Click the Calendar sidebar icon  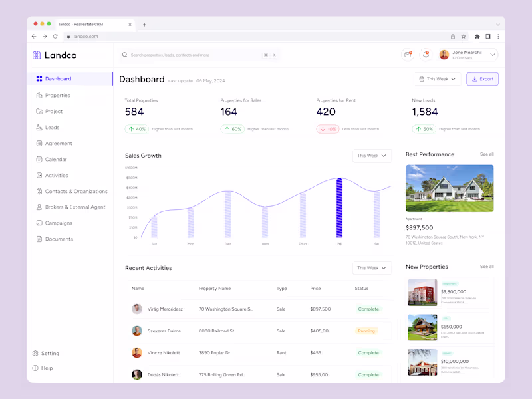(x=39, y=159)
